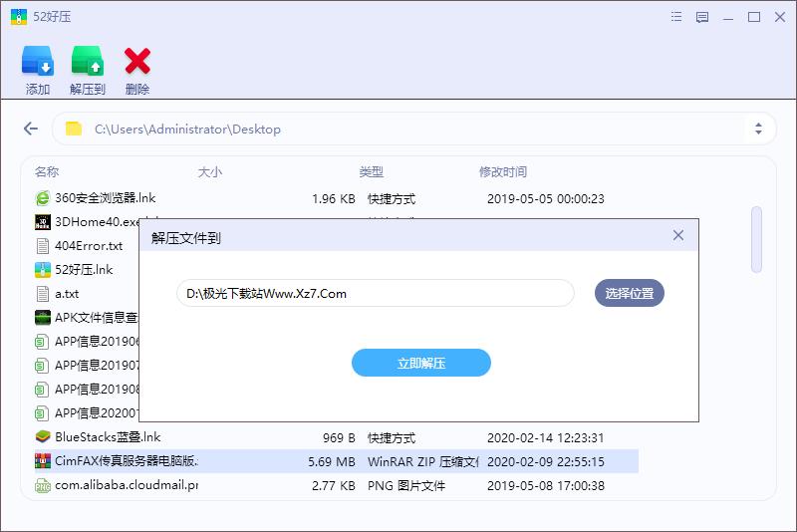Click the file list vertical scrollbar thumb
Viewport: 797px width, 532px height.
coord(756,239)
